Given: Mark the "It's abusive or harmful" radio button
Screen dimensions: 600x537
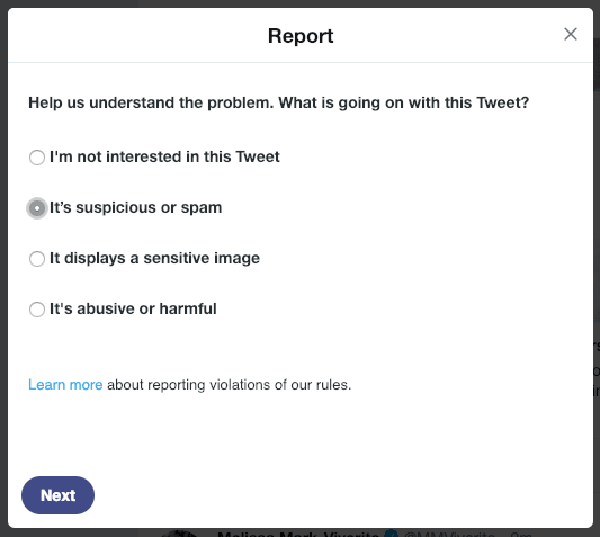Looking at the screenshot, I should click(37, 309).
